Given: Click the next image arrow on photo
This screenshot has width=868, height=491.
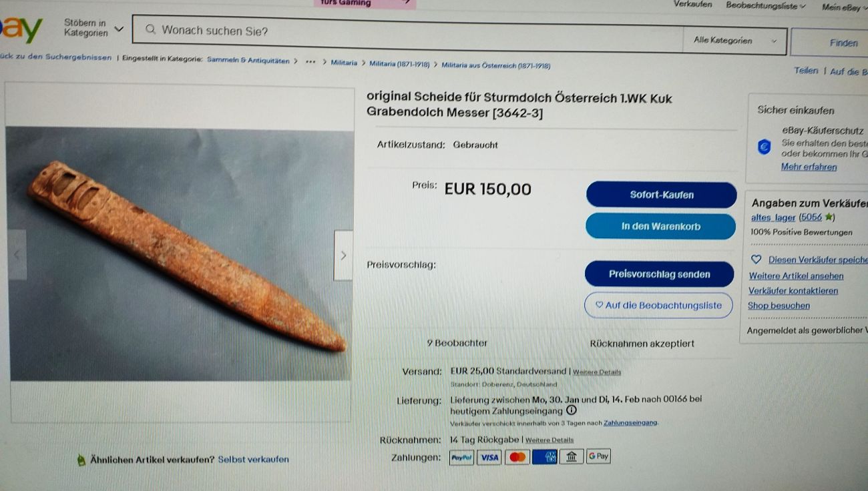Looking at the screenshot, I should [343, 256].
